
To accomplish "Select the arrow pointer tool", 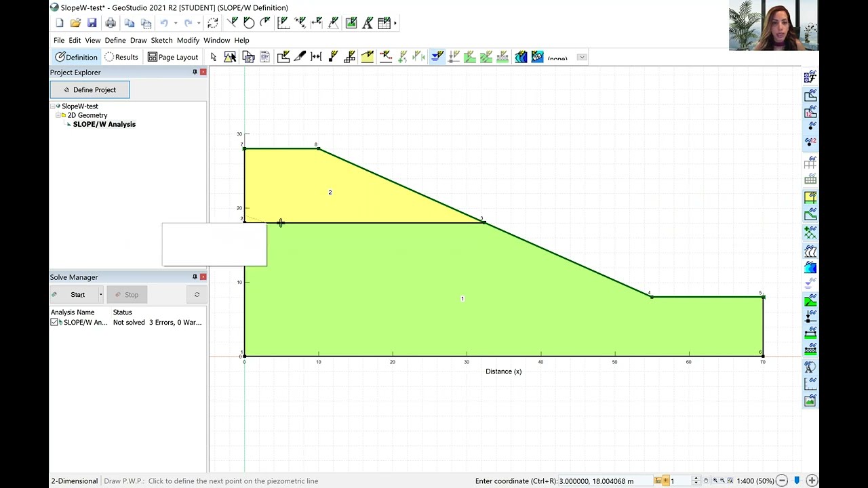I will pos(214,57).
